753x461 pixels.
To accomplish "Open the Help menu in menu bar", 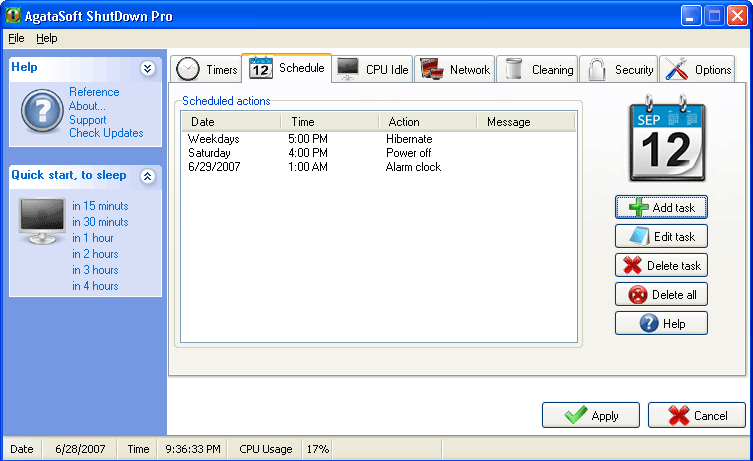I will point(47,38).
